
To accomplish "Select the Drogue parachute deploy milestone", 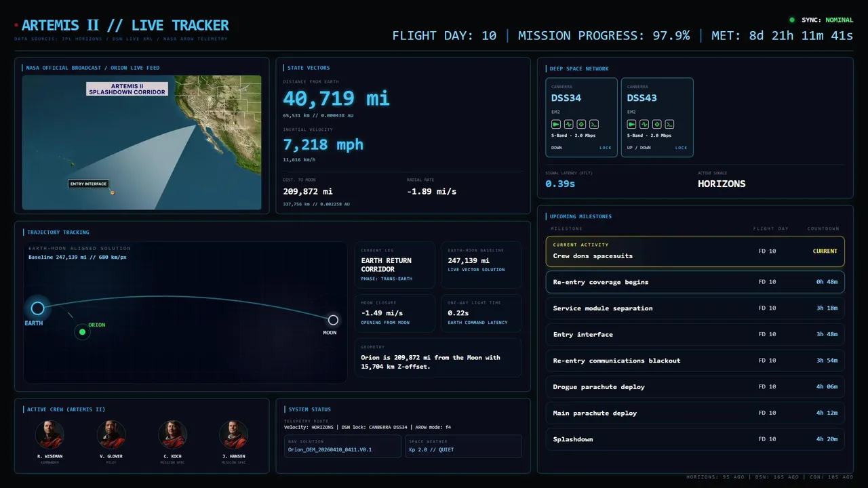I will coord(695,387).
